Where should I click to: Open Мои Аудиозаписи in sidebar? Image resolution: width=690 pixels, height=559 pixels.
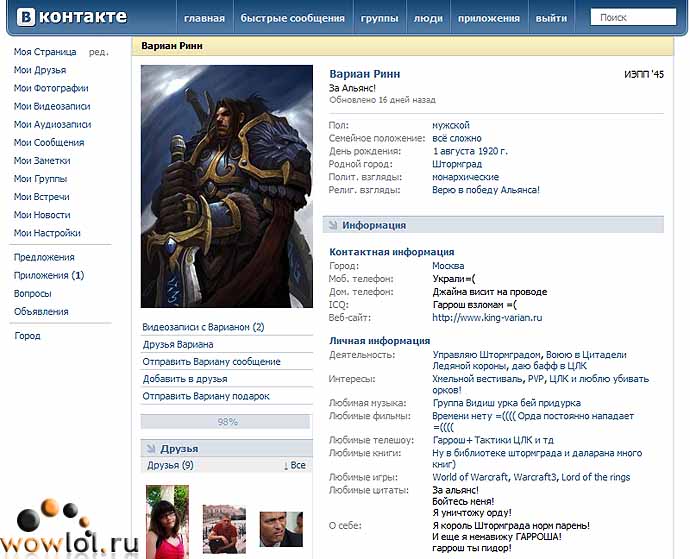click(52, 124)
